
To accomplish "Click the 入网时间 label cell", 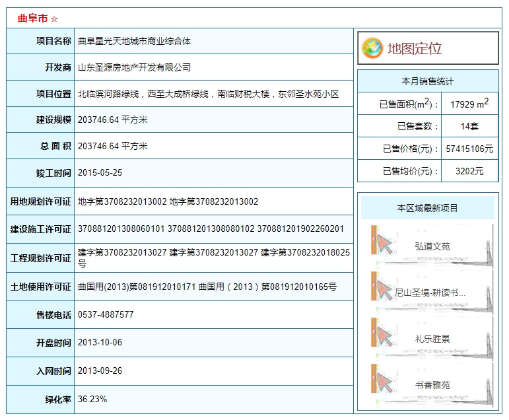I will [x=40, y=371].
